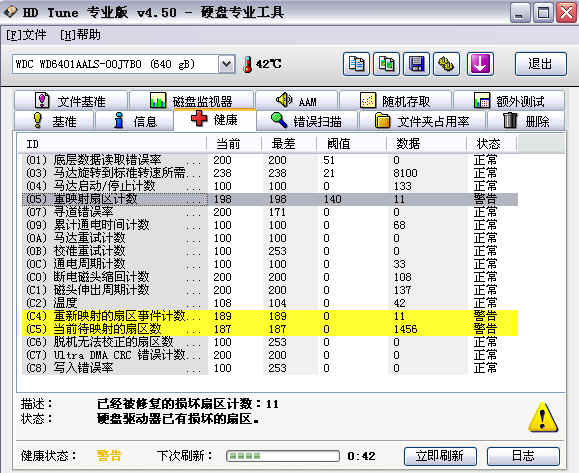Click data value 1456 in C5 row

click(405, 329)
